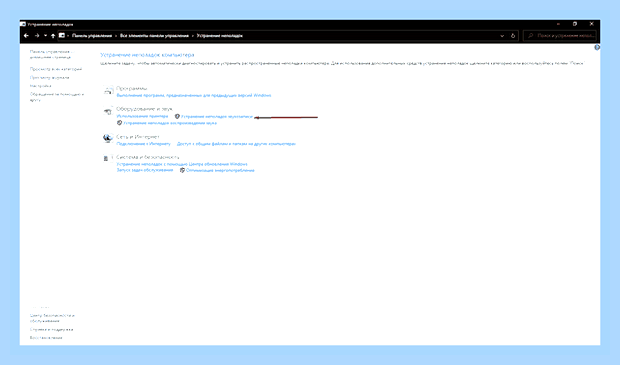The image size is (620, 365).
Task: Open 'Панель управления — домашняя страница' link
Action: tap(51, 54)
